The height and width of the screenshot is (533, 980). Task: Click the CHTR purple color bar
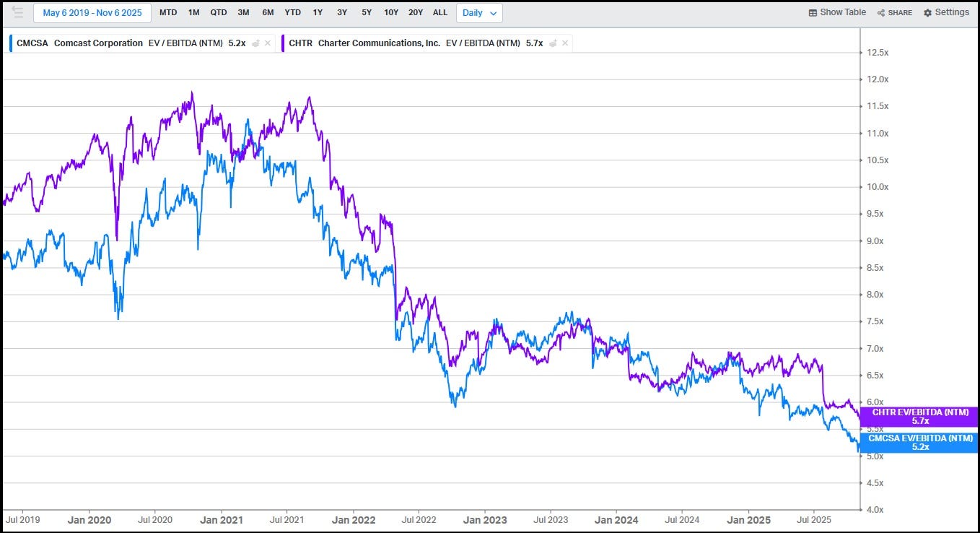point(284,43)
